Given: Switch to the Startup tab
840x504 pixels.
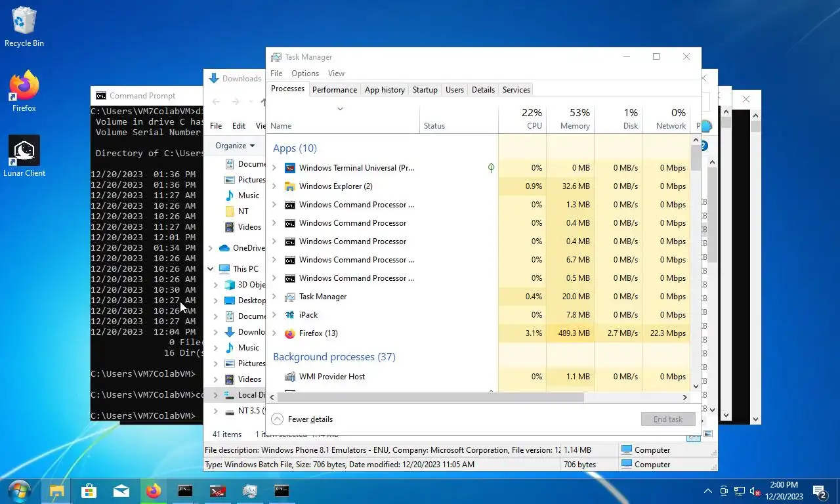Looking at the screenshot, I should [x=425, y=90].
